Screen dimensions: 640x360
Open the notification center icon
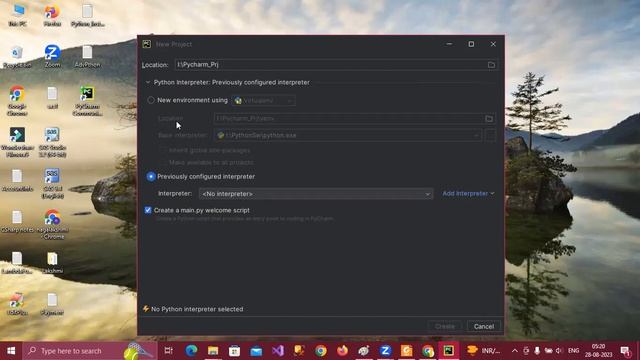[x=625, y=351]
